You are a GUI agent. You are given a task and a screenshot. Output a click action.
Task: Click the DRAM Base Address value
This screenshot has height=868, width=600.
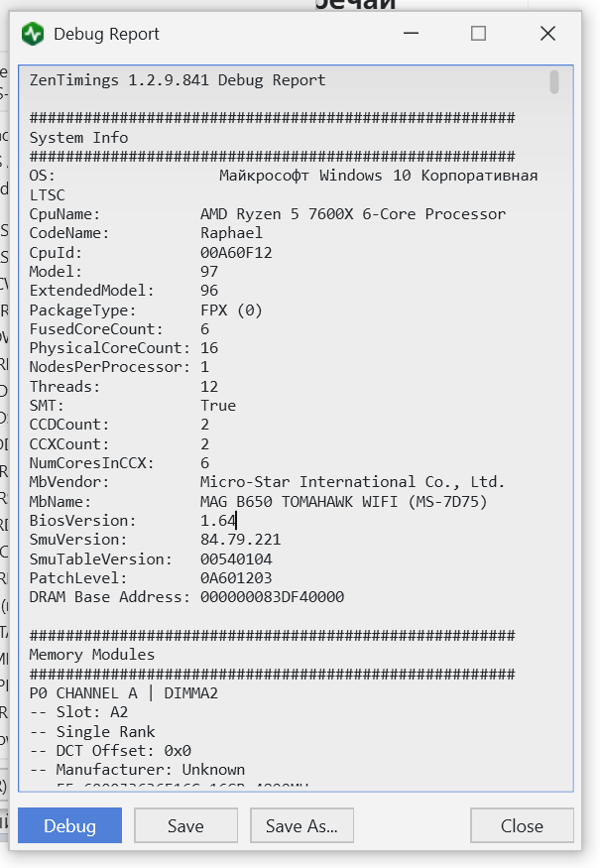pyautogui.click(x=272, y=597)
